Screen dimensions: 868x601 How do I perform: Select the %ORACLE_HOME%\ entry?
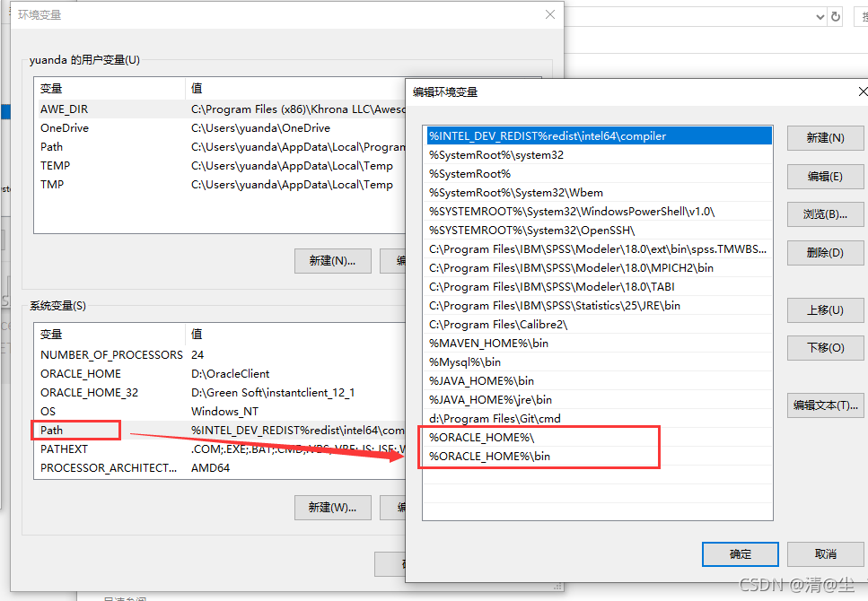[600, 437]
